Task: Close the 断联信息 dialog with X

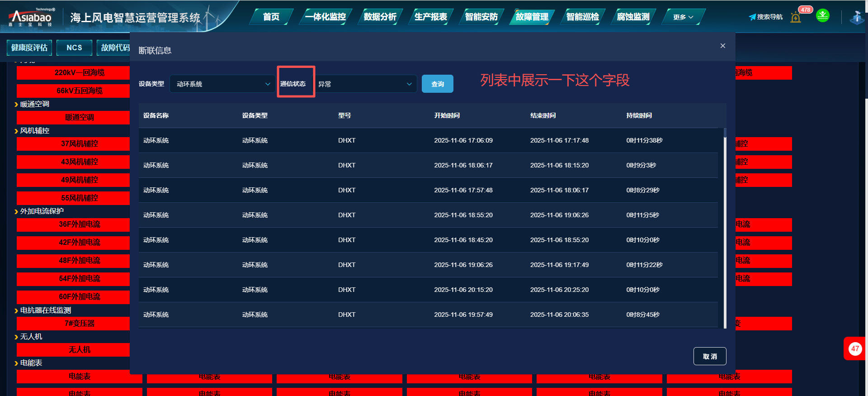Action: click(722, 46)
